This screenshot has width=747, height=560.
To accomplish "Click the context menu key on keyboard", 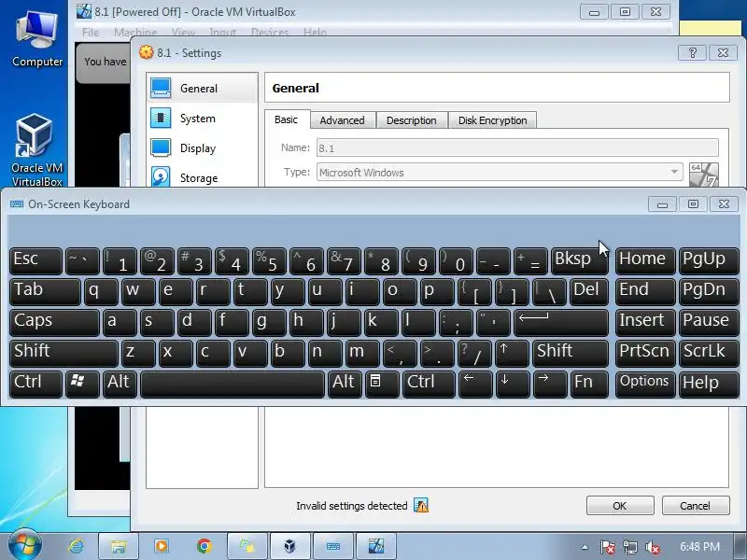I will pos(382,384).
